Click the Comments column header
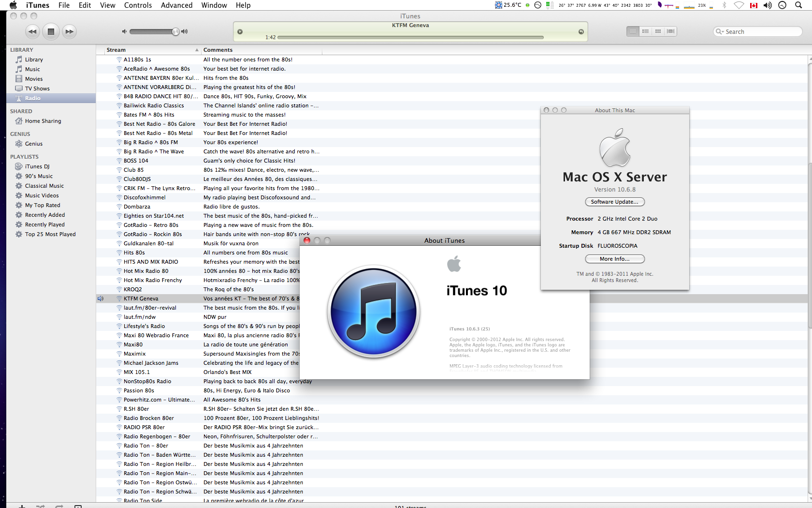The width and height of the screenshot is (812, 508). (261, 50)
